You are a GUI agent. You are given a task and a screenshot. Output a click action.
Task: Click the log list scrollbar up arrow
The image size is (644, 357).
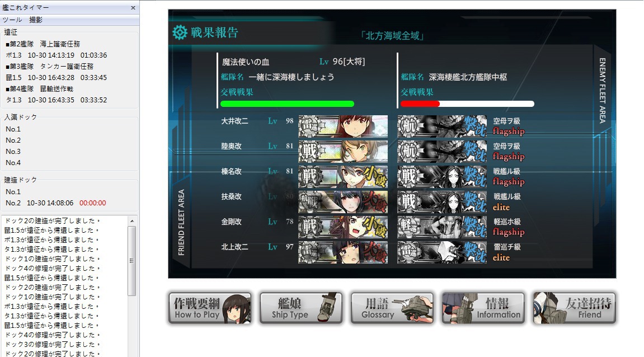pyautogui.click(x=132, y=221)
